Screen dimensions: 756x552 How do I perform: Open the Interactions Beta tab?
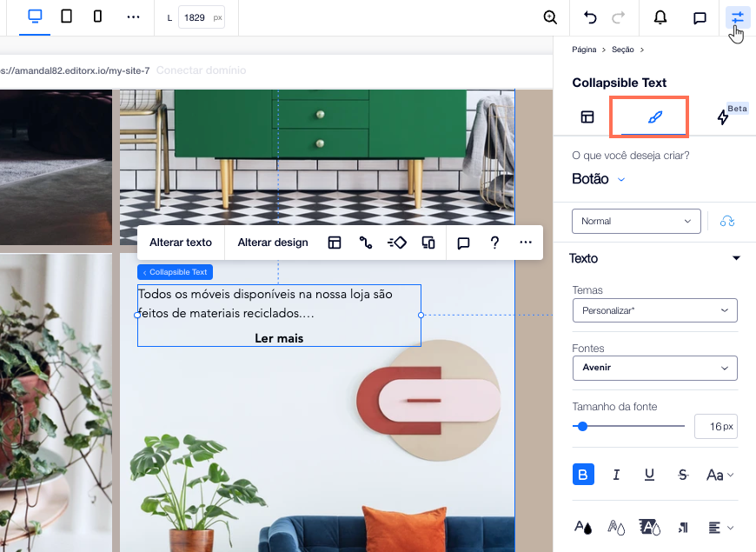723,116
